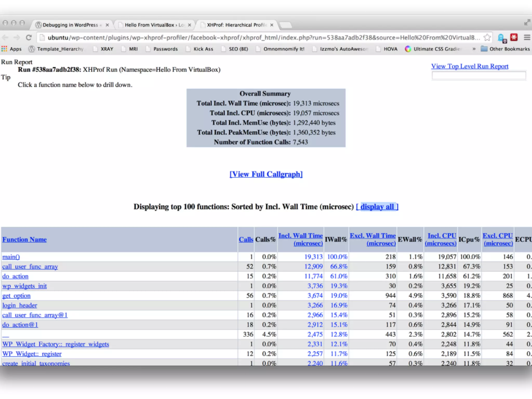The height and width of the screenshot is (399, 532).
Task: Open the Izzmo's AutoAwesome bookmark
Action: 340,49
